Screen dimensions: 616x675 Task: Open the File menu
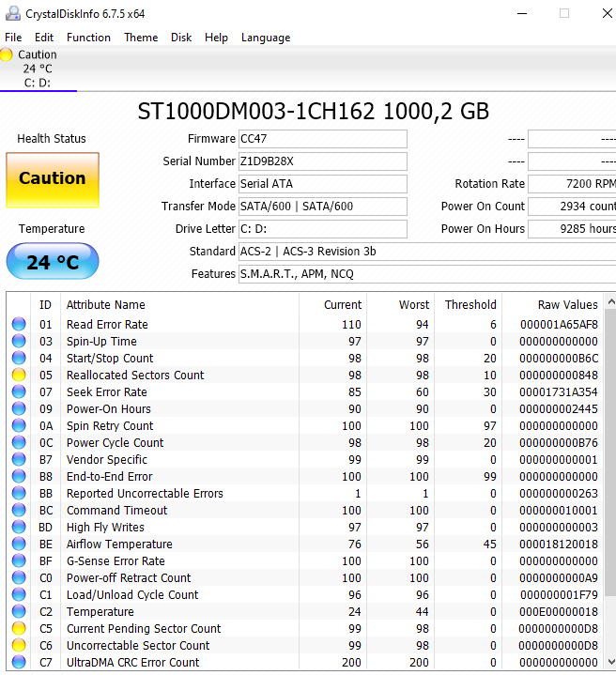click(13, 38)
